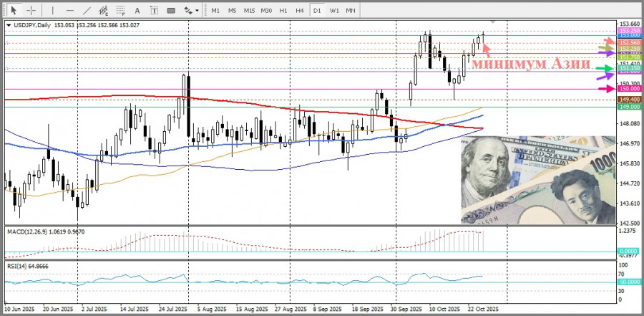The image size is (644, 316).
Task: Click the 149.400 brown price label
Action: pyautogui.click(x=629, y=100)
